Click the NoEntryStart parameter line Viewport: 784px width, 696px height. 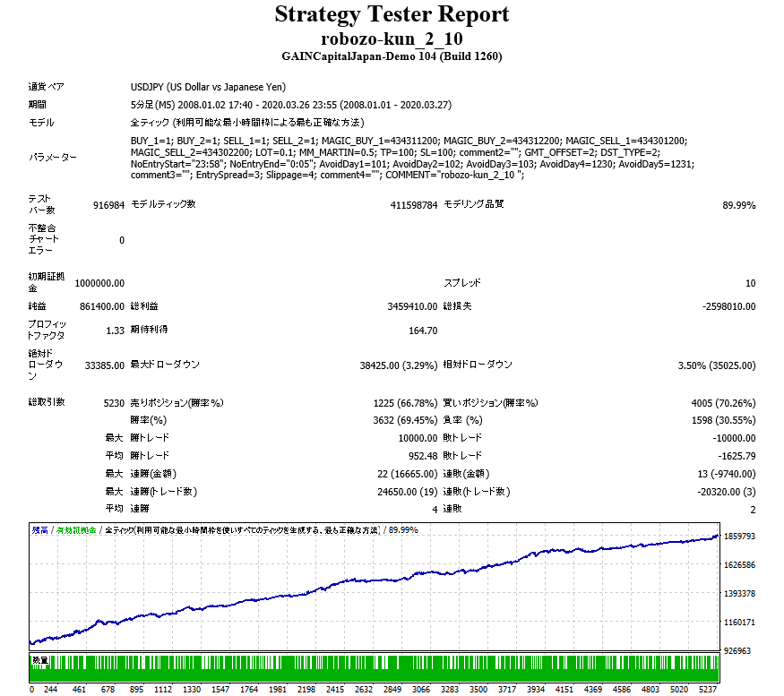coord(412,164)
